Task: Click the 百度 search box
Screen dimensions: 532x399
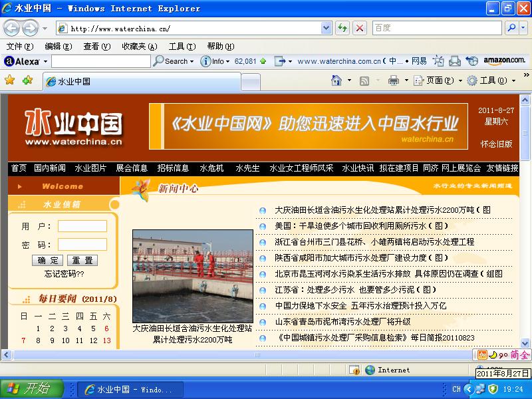Action: tap(437, 28)
